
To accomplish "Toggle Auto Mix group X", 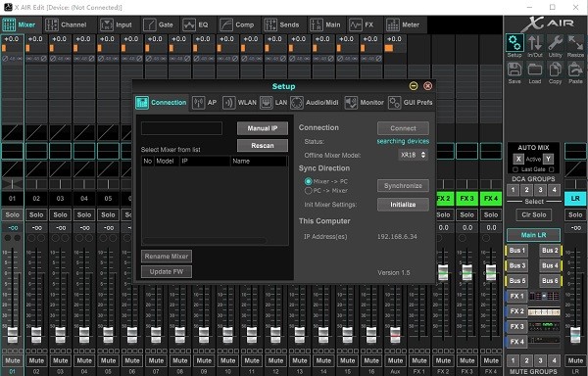I will pos(518,159).
